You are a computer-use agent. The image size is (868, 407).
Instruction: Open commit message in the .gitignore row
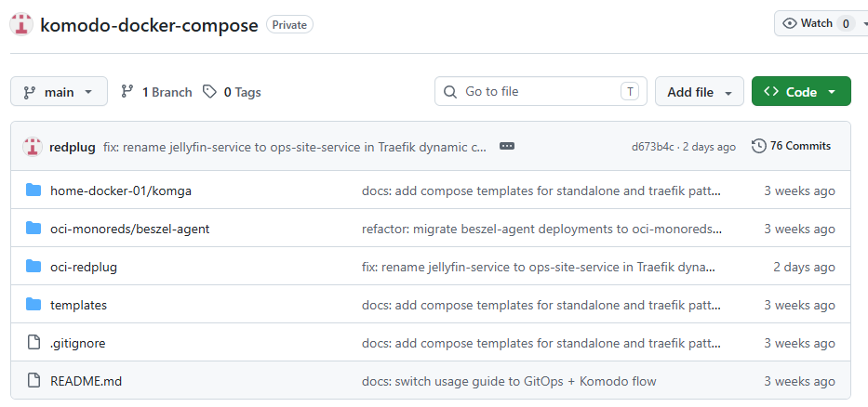(541, 343)
